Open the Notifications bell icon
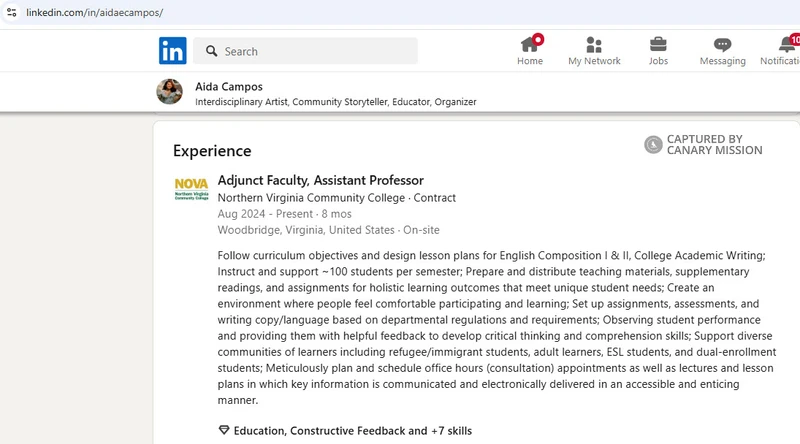 coord(787,44)
